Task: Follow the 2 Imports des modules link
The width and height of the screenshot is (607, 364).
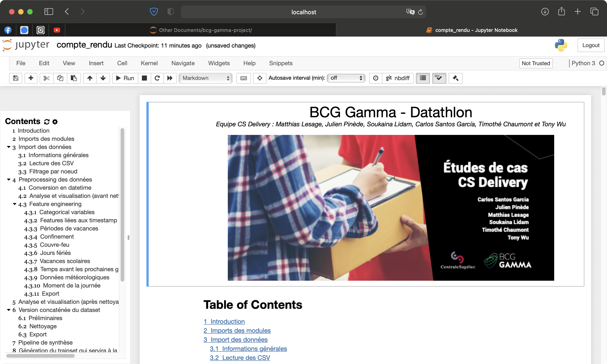Action: pyautogui.click(x=237, y=330)
